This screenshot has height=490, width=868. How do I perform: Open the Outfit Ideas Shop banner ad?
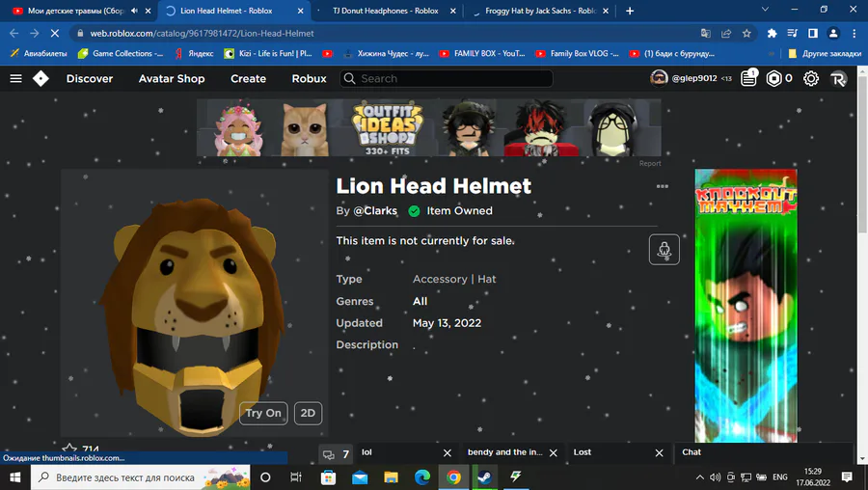[428, 127]
